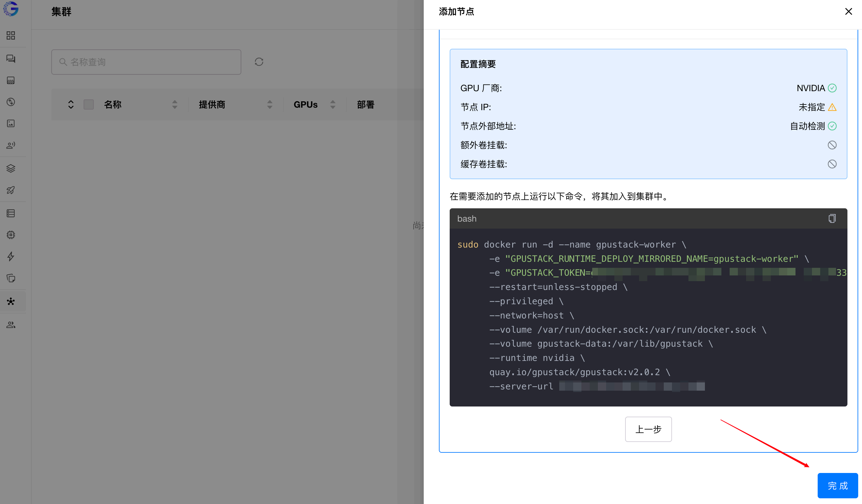Open the audio speech sidebar icon
Viewport: 862px width, 504px height.
coord(11,145)
